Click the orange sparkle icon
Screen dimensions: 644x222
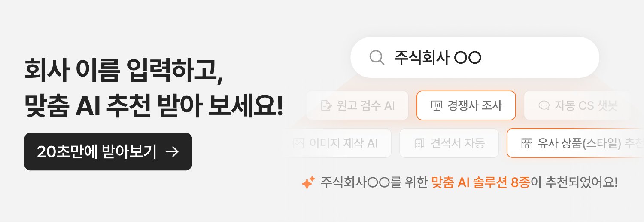pos(308,182)
